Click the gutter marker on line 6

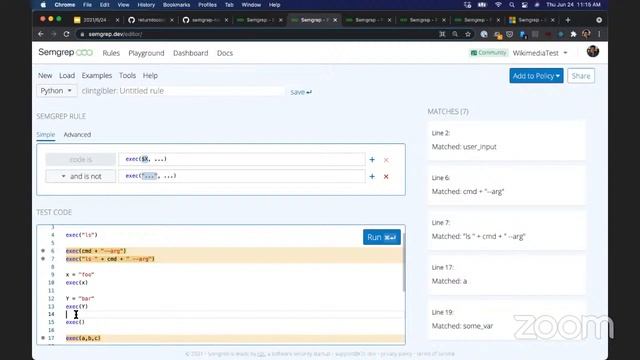(43, 251)
